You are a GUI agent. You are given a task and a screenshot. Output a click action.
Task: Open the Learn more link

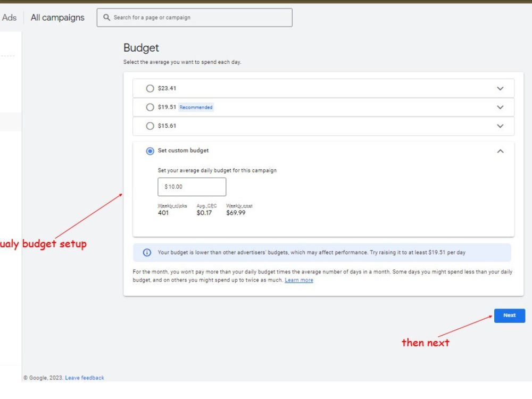[299, 280]
